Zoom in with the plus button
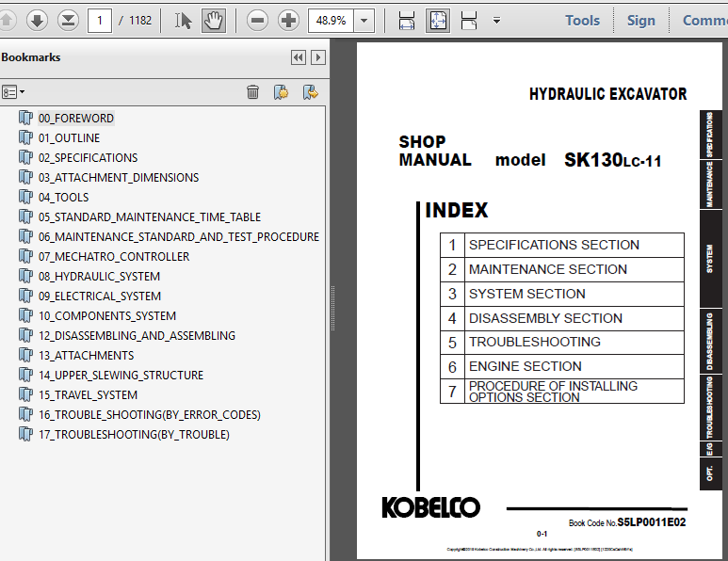This screenshot has width=728, height=561. click(288, 21)
